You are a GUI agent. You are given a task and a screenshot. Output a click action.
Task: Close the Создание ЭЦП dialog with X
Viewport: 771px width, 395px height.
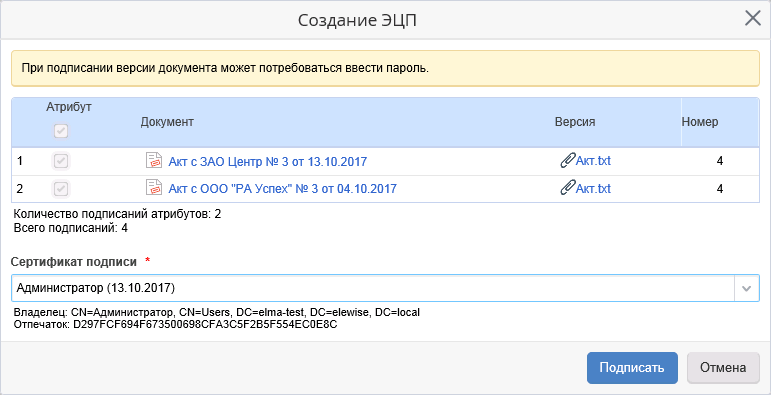tap(752, 19)
